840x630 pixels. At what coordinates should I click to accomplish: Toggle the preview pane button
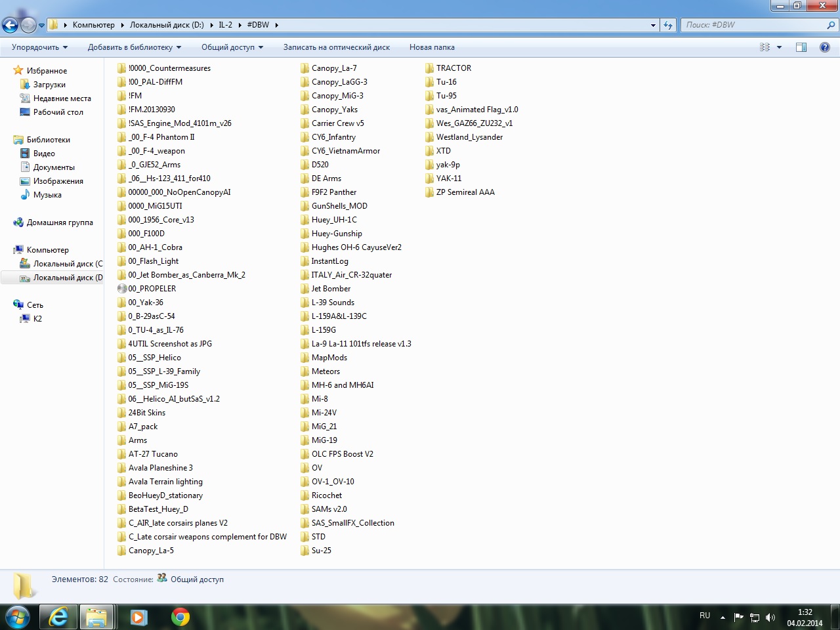pyautogui.click(x=801, y=47)
